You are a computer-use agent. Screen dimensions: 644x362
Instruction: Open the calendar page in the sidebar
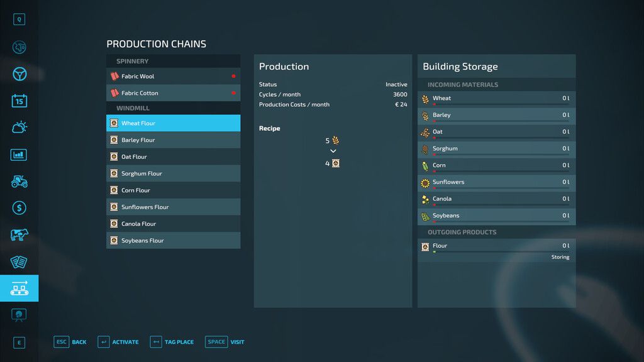[19, 101]
